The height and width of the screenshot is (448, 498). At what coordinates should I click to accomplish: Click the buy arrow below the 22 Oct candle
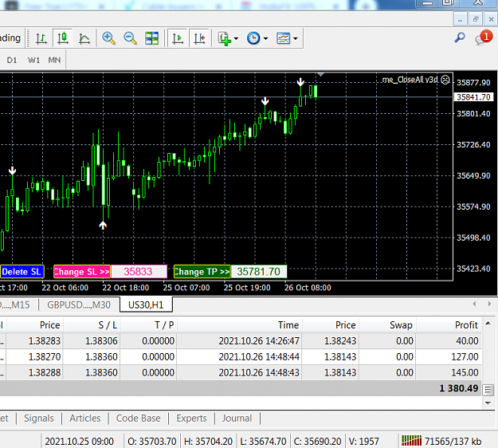103,226
